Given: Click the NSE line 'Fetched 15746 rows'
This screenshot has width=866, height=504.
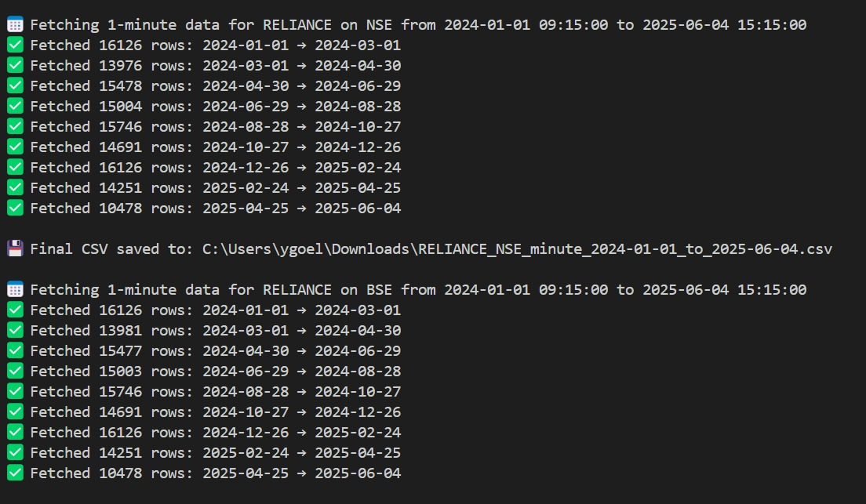Looking at the screenshot, I should (216, 126).
